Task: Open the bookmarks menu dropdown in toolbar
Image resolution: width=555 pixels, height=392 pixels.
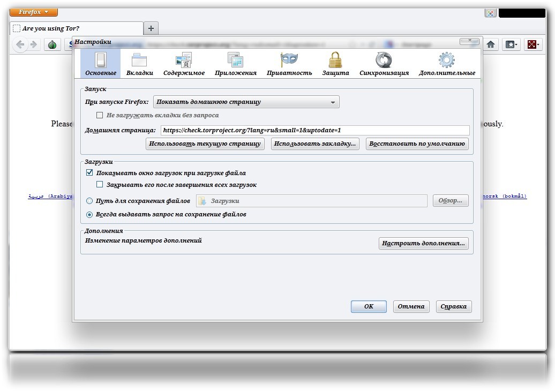Action: point(512,44)
